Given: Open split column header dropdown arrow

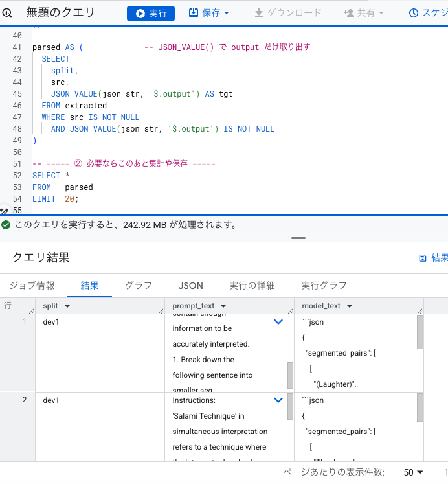Looking at the screenshot, I should pos(67,306).
